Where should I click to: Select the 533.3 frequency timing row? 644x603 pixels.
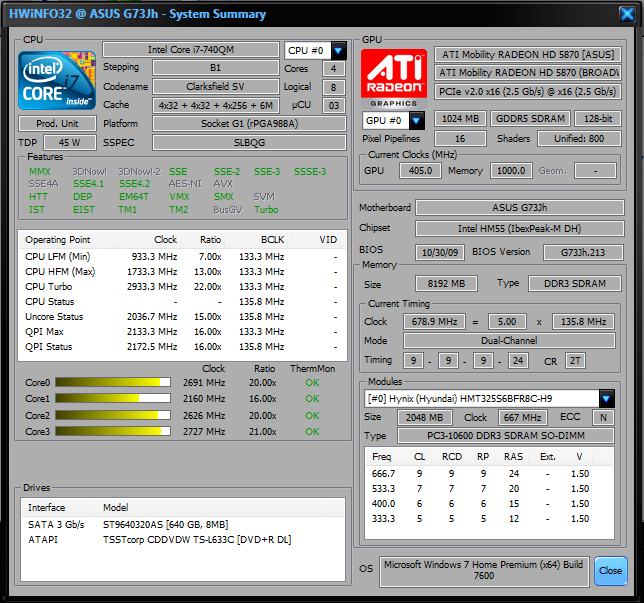coord(489,489)
